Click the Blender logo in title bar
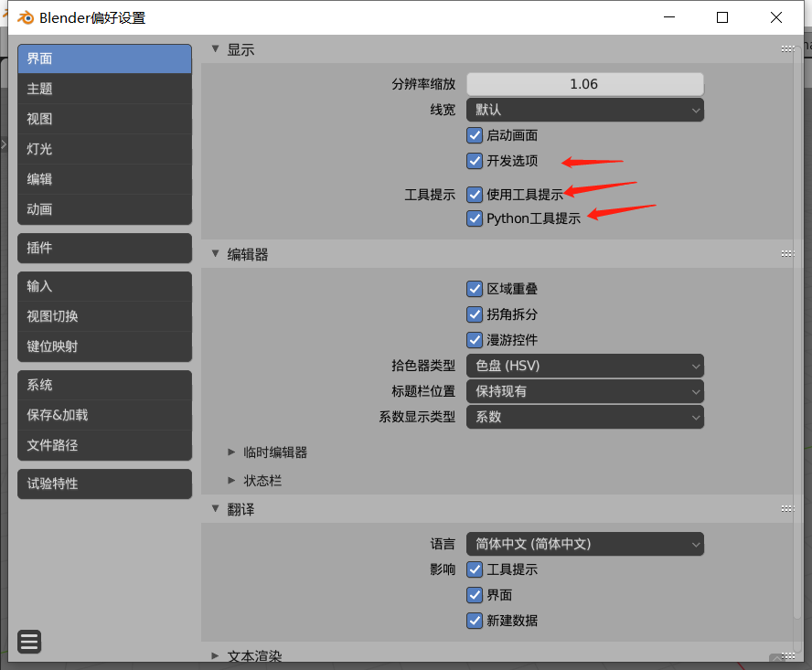Image resolution: width=812 pixels, height=670 pixels. tap(26, 17)
